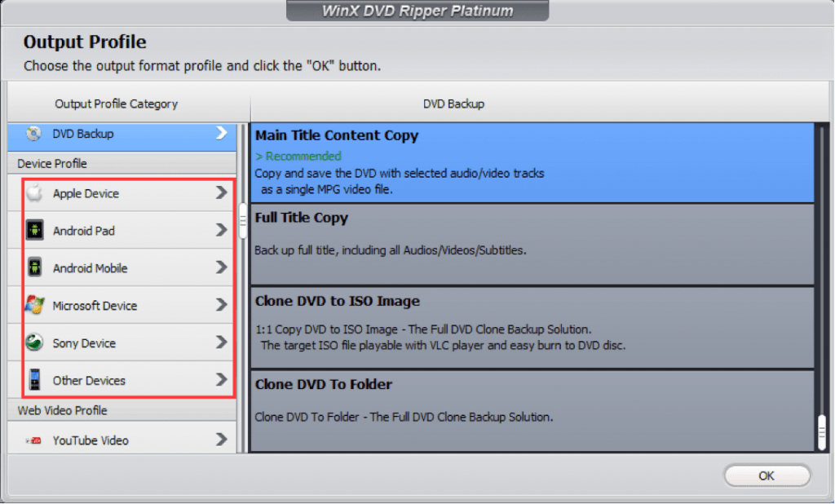Select Clone DVD To Folder option

(x=532, y=411)
